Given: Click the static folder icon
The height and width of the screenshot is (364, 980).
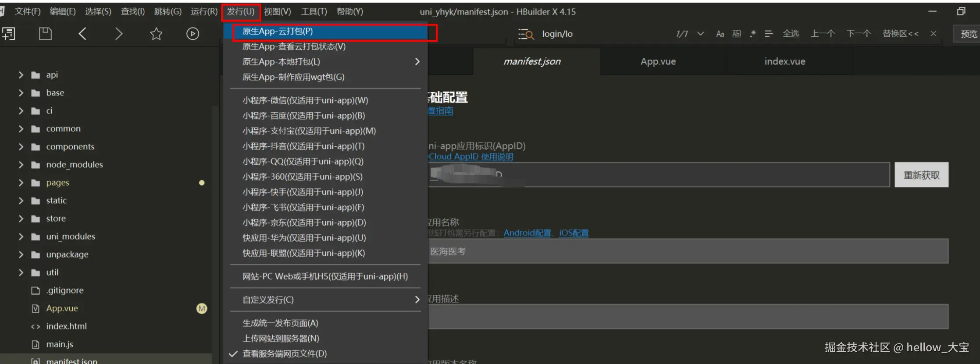Looking at the screenshot, I should coord(36,201).
